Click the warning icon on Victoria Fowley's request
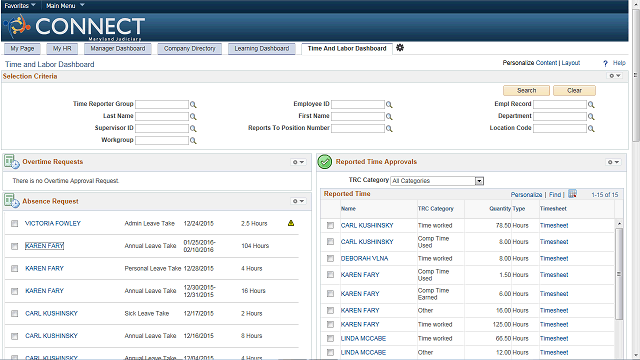 tap(291, 223)
